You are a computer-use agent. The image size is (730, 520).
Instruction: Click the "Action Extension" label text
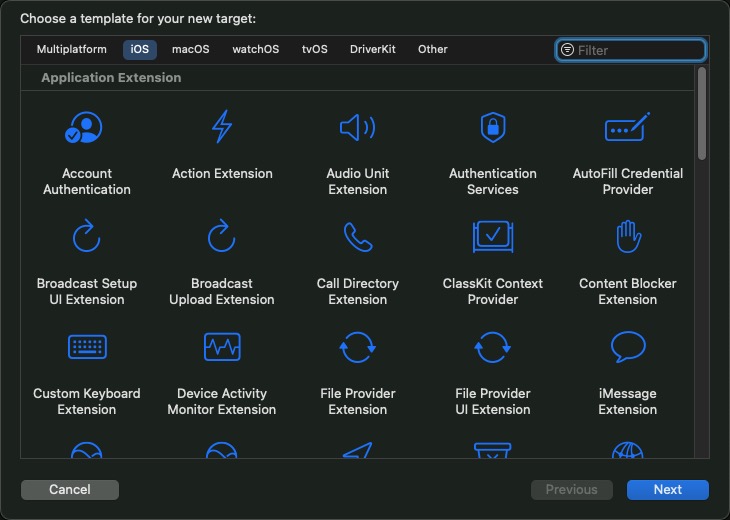222,174
